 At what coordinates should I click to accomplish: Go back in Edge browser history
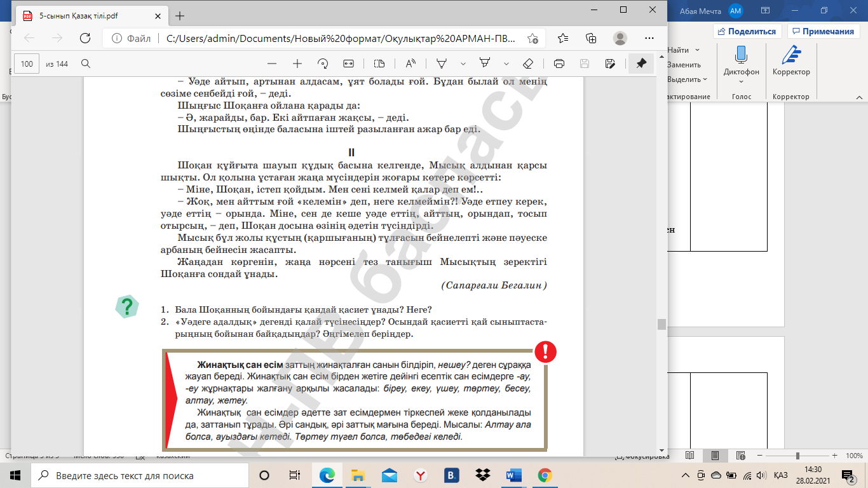coord(29,38)
